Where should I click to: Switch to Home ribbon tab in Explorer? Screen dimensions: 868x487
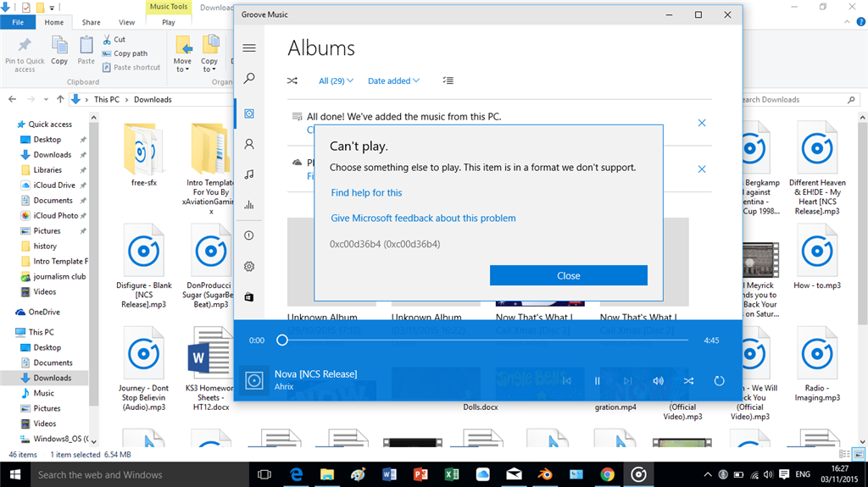[53, 22]
